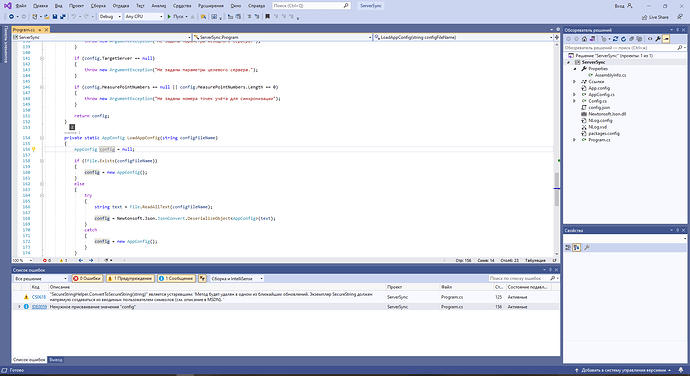Click the split editor icon above the scrollbar

click(x=557, y=37)
